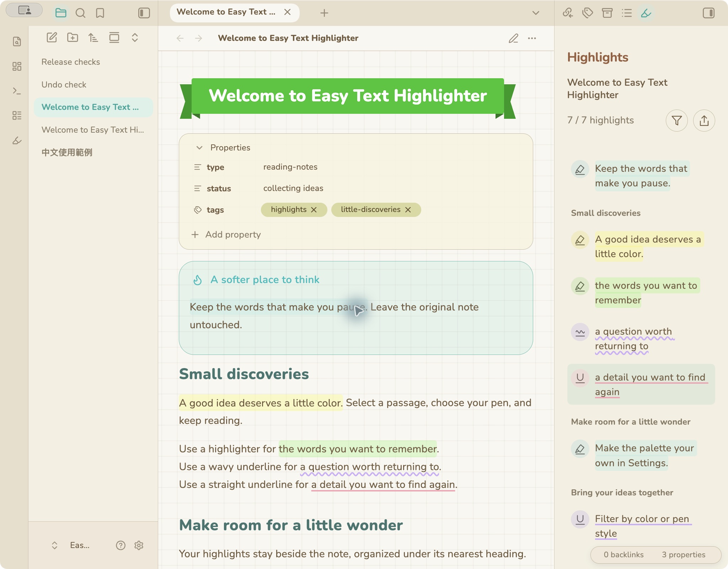Open the bookmarks panel icon

(x=100, y=13)
